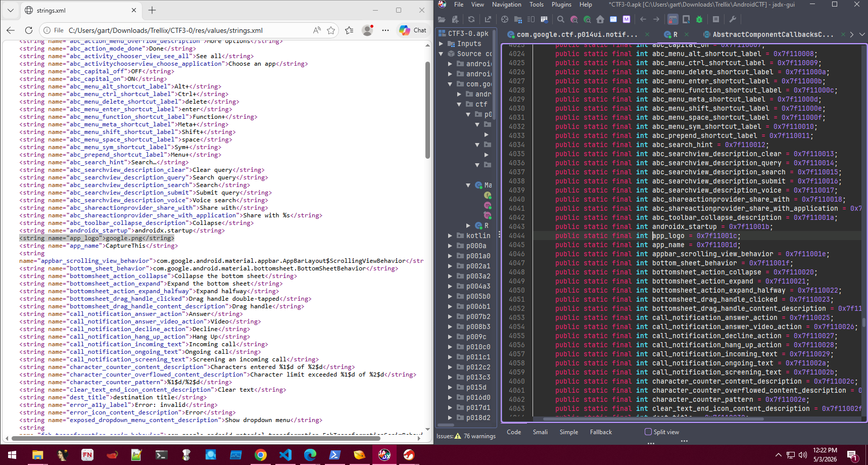The width and height of the screenshot is (868, 465).
Task: Collapse the ctf package node
Action: point(459,104)
